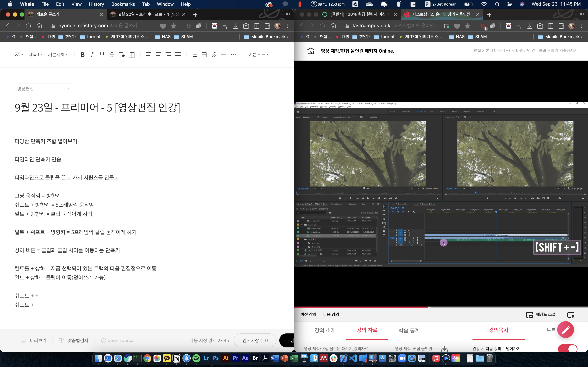Image resolution: width=588 pixels, height=367 pixels.
Task: Open the 영상편집 category dropdown
Action: pos(44,89)
